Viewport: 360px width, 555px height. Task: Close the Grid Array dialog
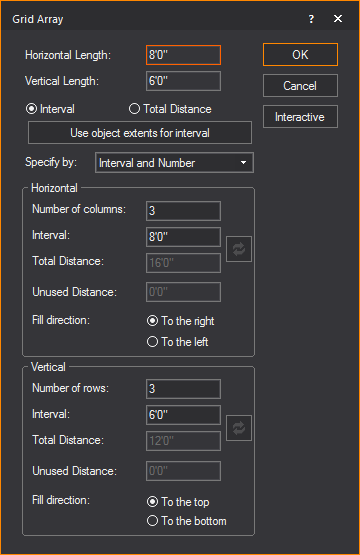click(x=338, y=19)
